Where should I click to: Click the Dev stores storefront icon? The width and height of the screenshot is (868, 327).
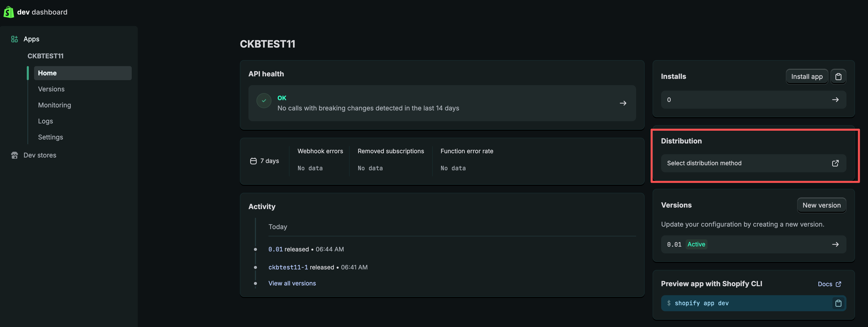point(14,155)
